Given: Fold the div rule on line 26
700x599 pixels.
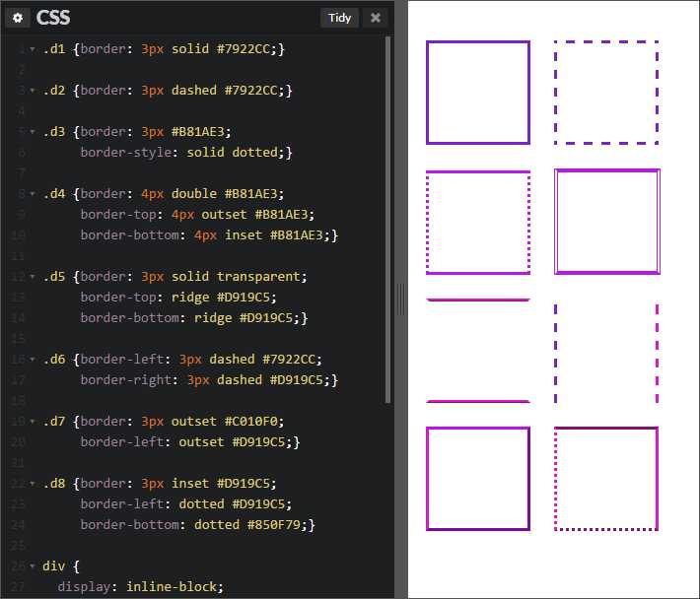Looking at the screenshot, I should click(33, 566).
